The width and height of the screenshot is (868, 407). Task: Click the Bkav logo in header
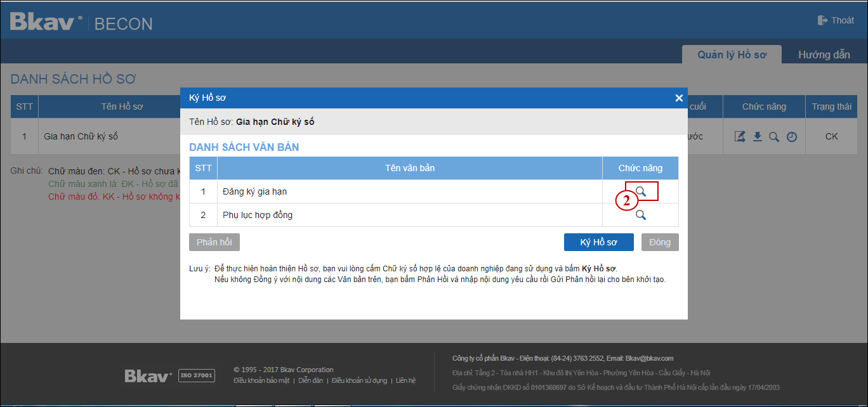(46, 23)
